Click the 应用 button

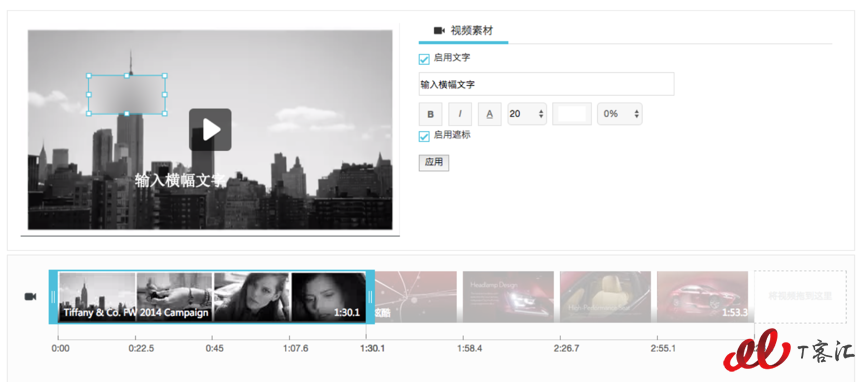(434, 163)
